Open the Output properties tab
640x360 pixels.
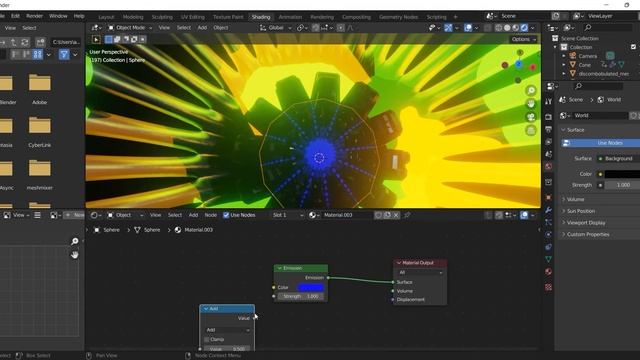[549, 129]
